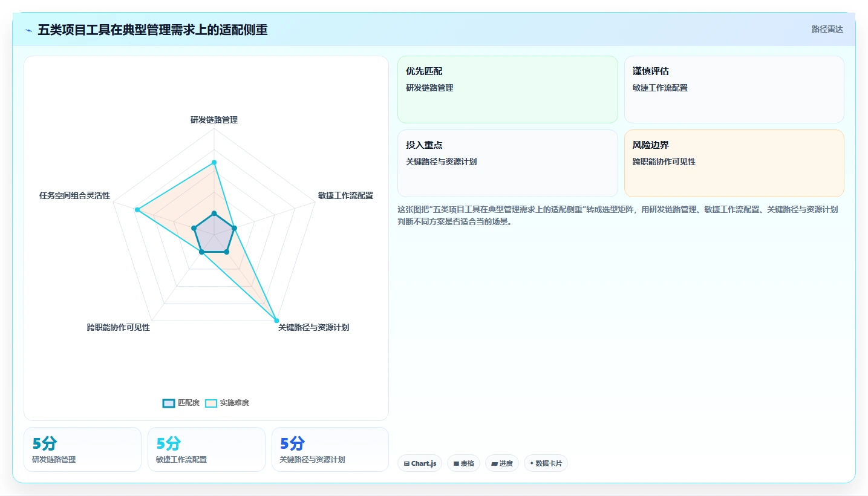Click the 跨职能协作可见性 radar axis label

pos(119,327)
